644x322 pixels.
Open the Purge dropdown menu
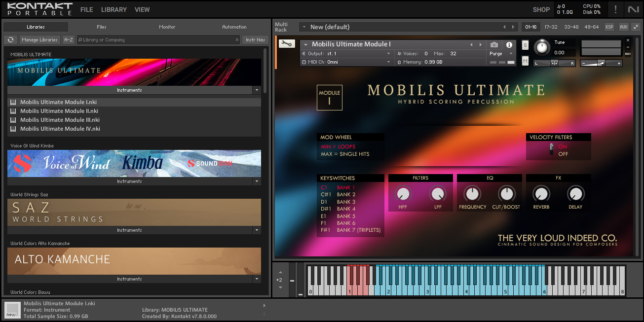(501, 54)
